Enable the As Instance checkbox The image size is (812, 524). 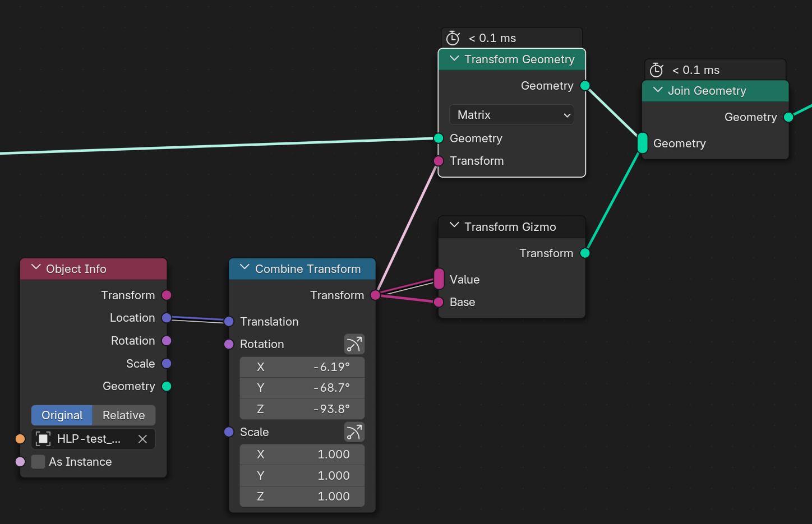pos(38,462)
